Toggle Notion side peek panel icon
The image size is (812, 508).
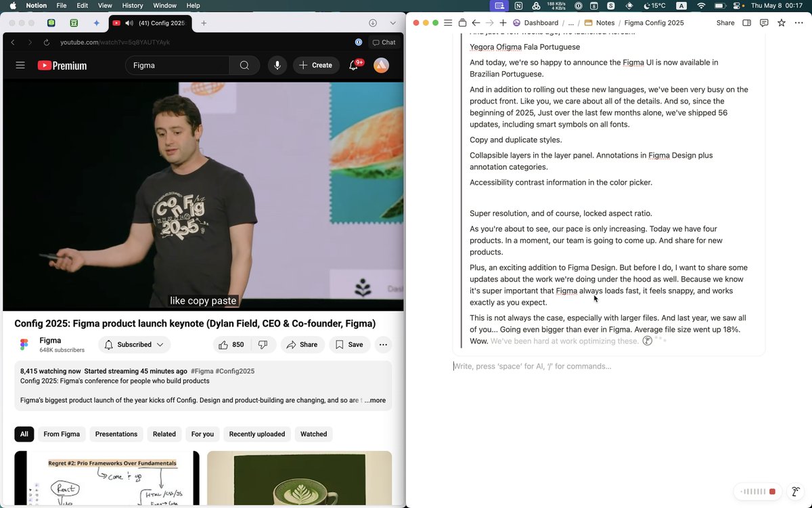click(747, 23)
